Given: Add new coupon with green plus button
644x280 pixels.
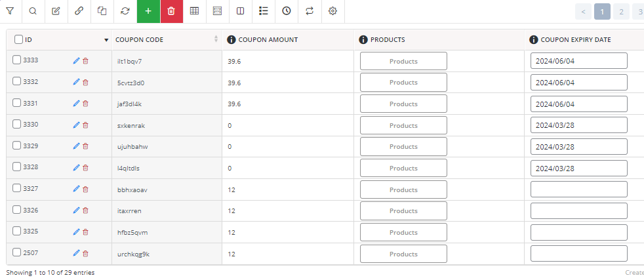Looking at the screenshot, I should pos(148,12).
